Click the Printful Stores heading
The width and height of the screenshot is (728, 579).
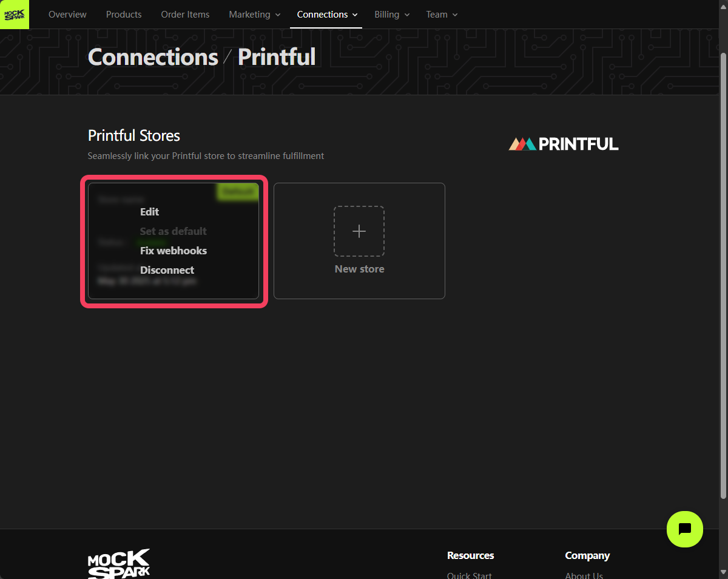pyautogui.click(x=134, y=135)
